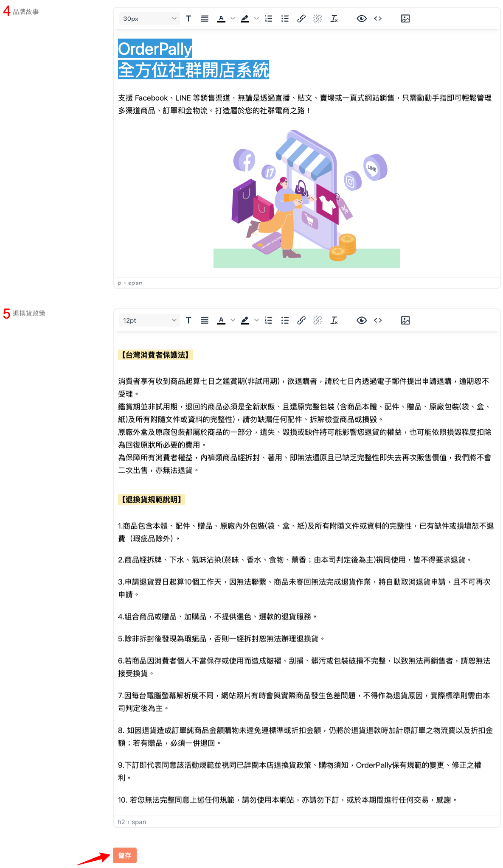Clear formatting in return policy editor
503x868 pixels.
(x=334, y=321)
